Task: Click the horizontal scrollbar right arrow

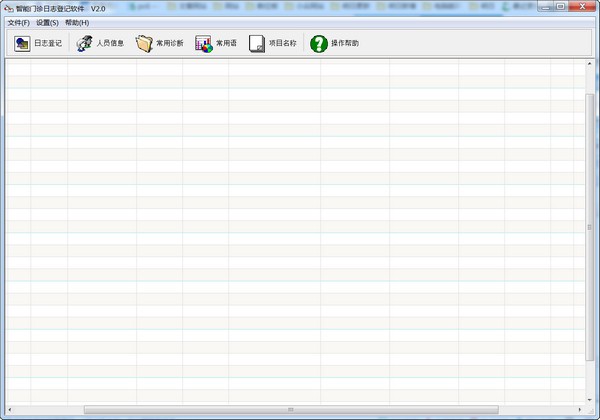Action: (579, 409)
